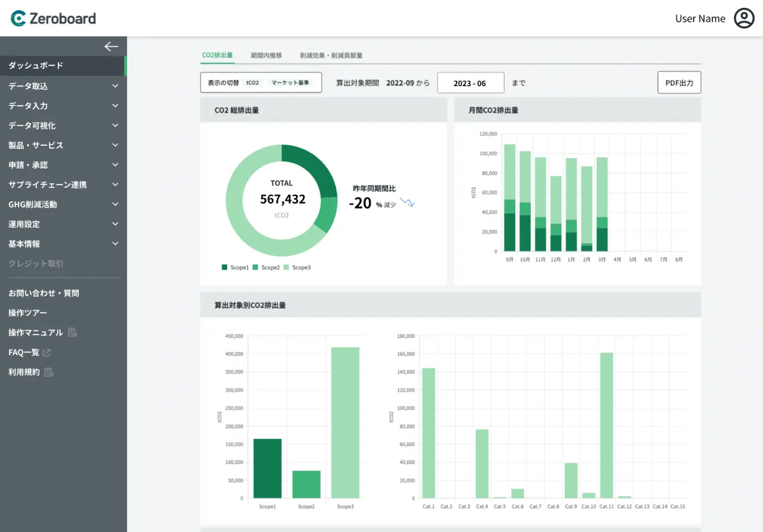Click the -20 % 減少 comparison value
The image size is (763, 532).
372,203
